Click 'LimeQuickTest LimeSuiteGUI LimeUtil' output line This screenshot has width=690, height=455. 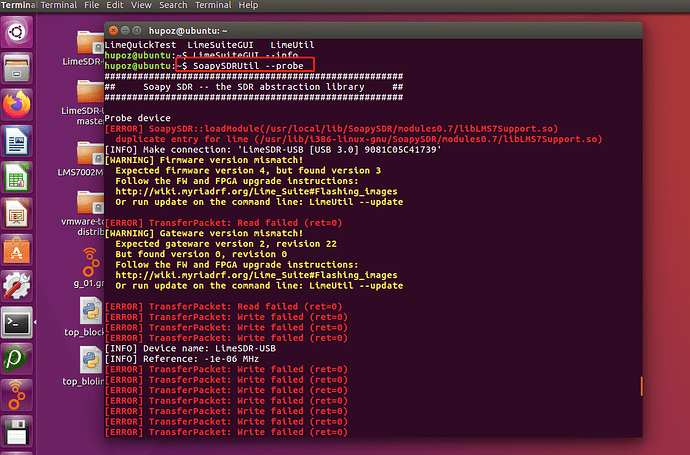click(x=209, y=45)
